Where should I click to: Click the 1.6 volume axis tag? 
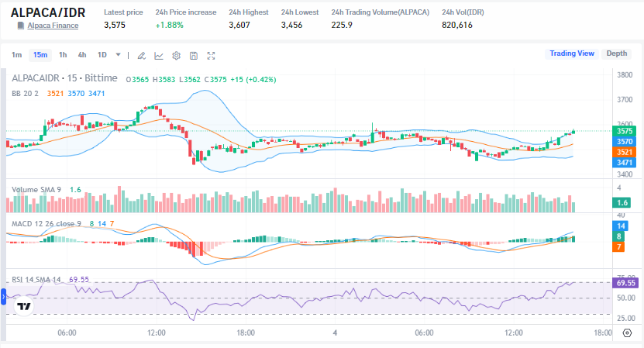622,202
